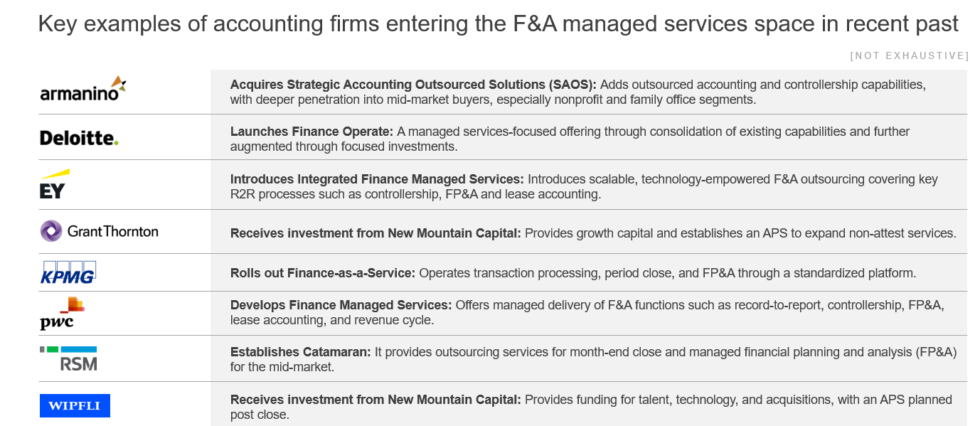Viewport: 980px width, 426px height.
Task: Click the "Develops Finance Managed Services" heading
Action: tap(341, 305)
